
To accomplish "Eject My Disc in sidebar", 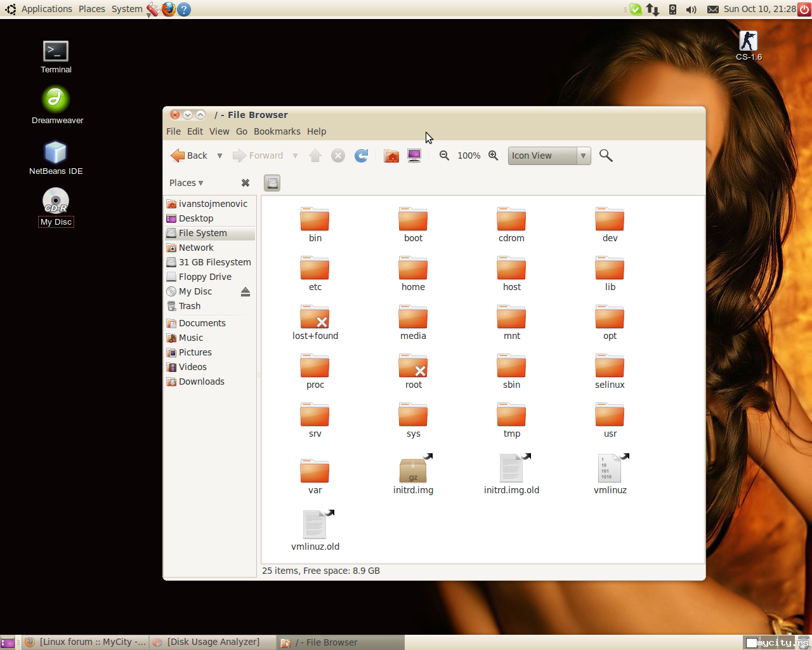I will (246, 291).
